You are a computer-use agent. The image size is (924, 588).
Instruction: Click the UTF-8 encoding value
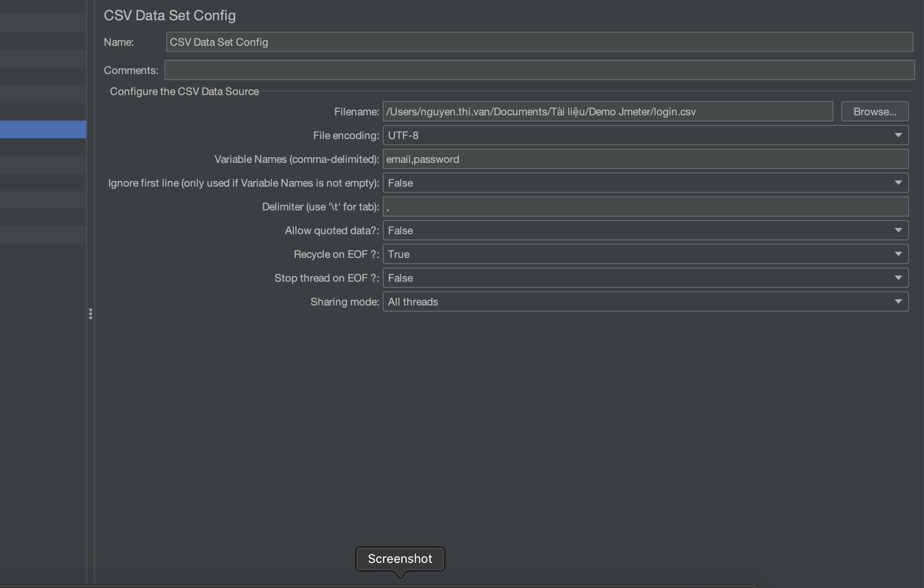(x=403, y=136)
